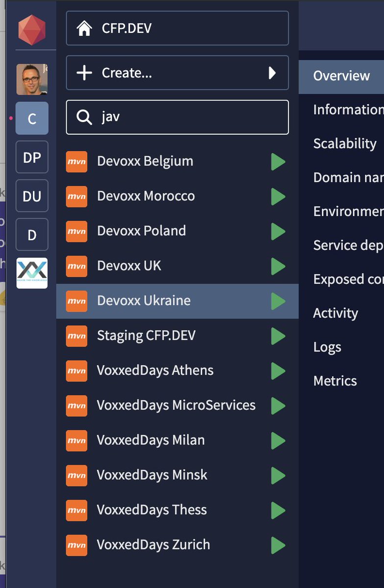Click mvn icon for VoxxedDays Athens

77,370
